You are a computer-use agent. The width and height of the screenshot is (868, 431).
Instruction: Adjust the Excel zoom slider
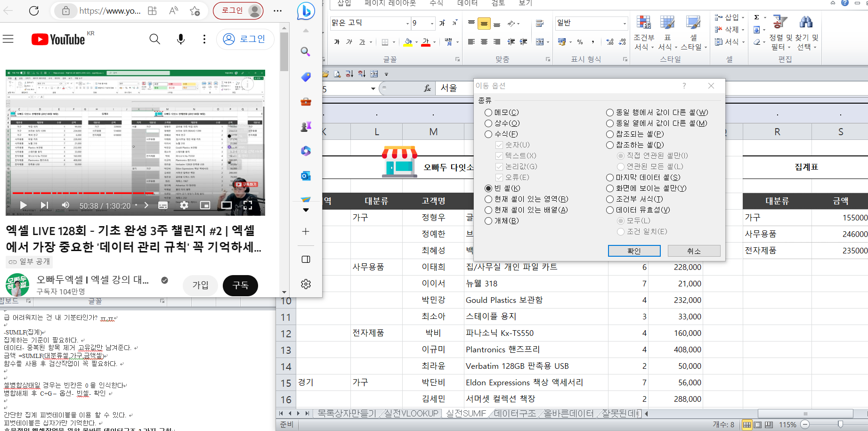[840, 424]
